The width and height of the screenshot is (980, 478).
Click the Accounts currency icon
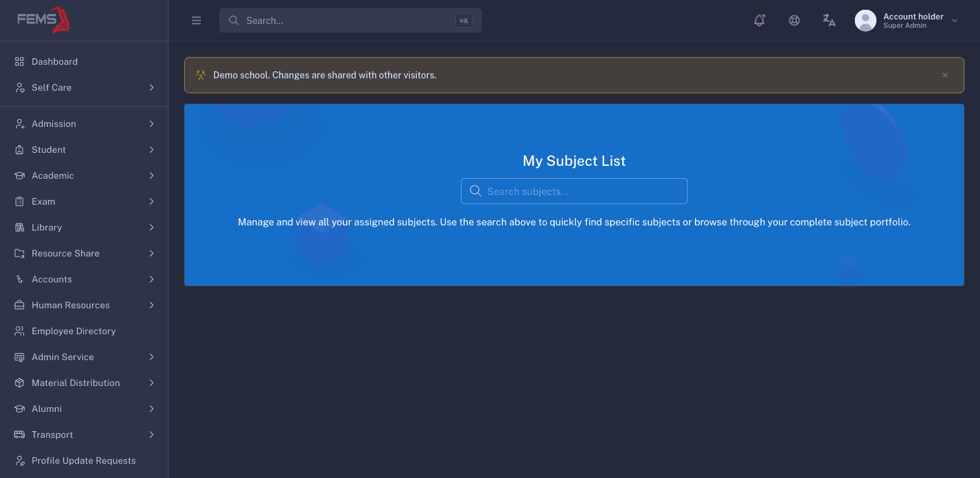(x=19, y=279)
